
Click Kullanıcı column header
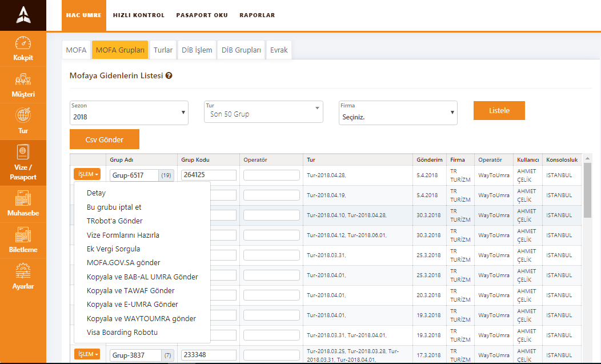coord(528,160)
